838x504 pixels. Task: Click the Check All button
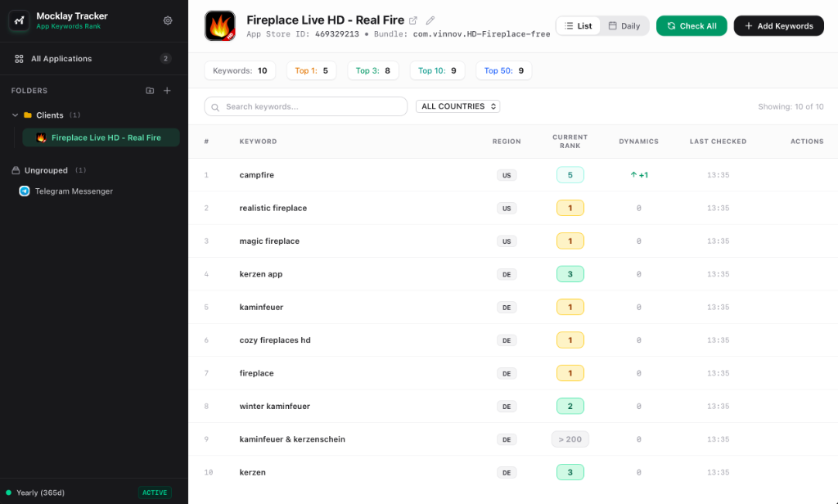click(x=692, y=25)
